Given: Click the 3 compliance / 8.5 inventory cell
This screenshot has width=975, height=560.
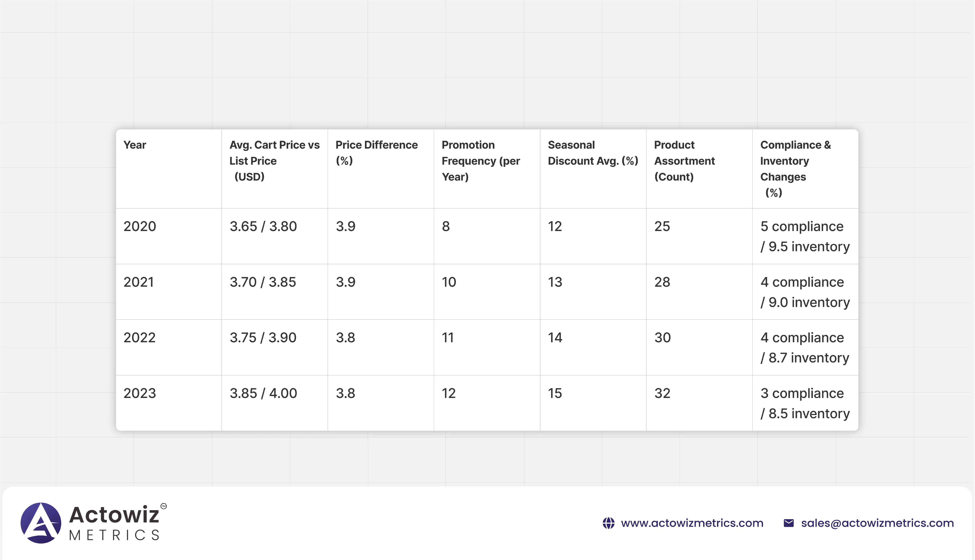Looking at the screenshot, I should [x=805, y=403].
